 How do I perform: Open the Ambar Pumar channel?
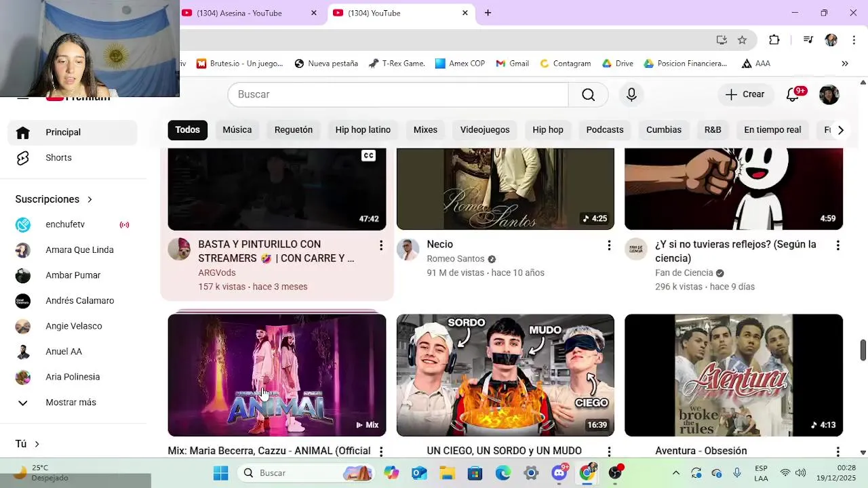point(73,275)
